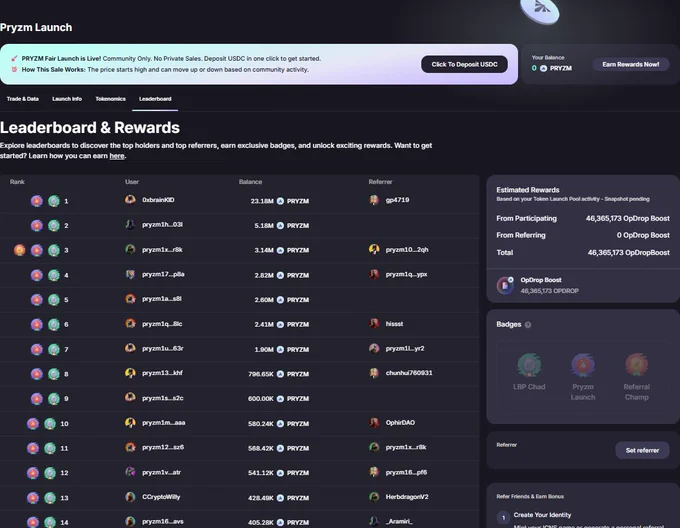The height and width of the screenshot is (528, 680).
Task: Click the green badge in rank 7 row
Action: [x=54, y=349]
